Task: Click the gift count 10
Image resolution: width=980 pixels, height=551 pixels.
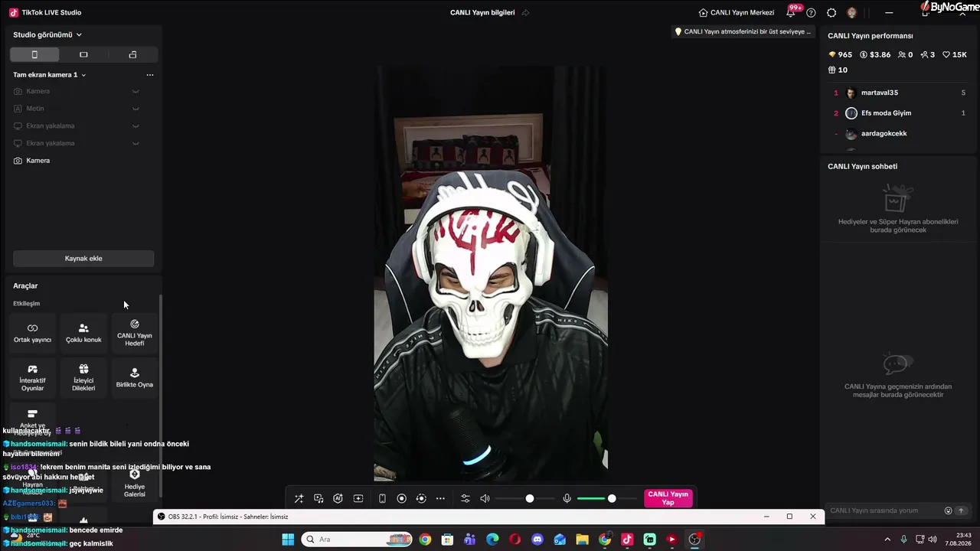Action: click(x=838, y=70)
